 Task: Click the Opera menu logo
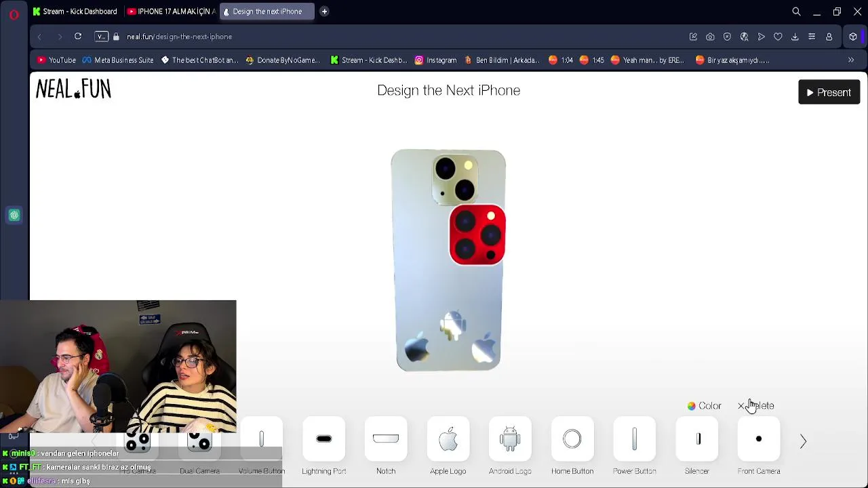(x=14, y=14)
